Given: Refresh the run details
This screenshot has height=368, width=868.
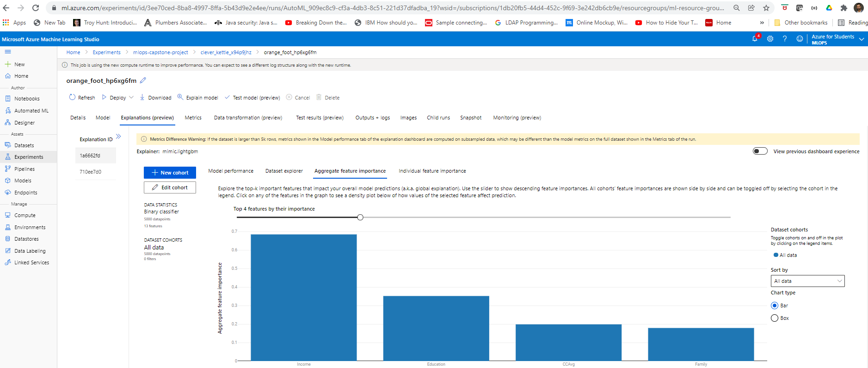Looking at the screenshot, I should click(82, 98).
